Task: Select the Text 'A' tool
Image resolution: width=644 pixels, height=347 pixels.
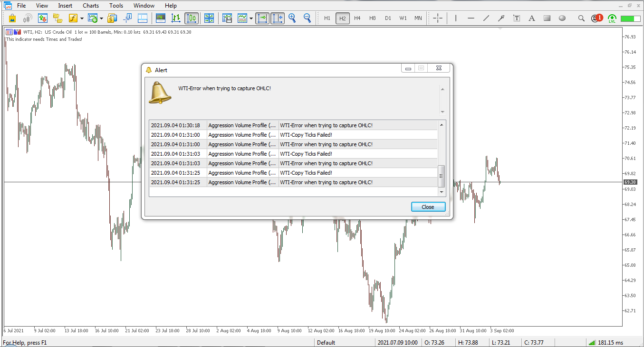Action: coord(532,19)
